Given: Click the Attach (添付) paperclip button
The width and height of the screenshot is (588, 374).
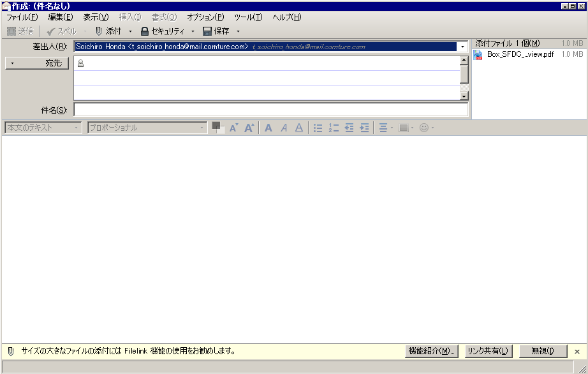Looking at the screenshot, I should 108,31.
